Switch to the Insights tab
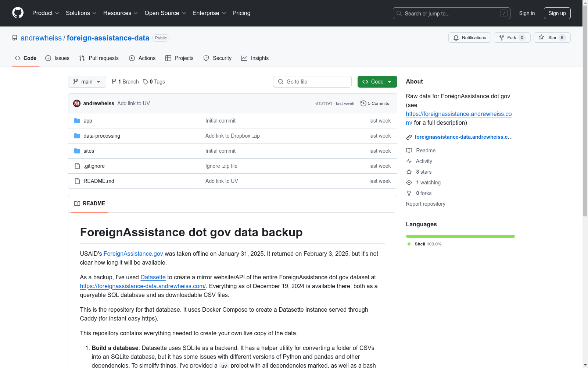The image size is (588, 368). click(x=255, y=58)
